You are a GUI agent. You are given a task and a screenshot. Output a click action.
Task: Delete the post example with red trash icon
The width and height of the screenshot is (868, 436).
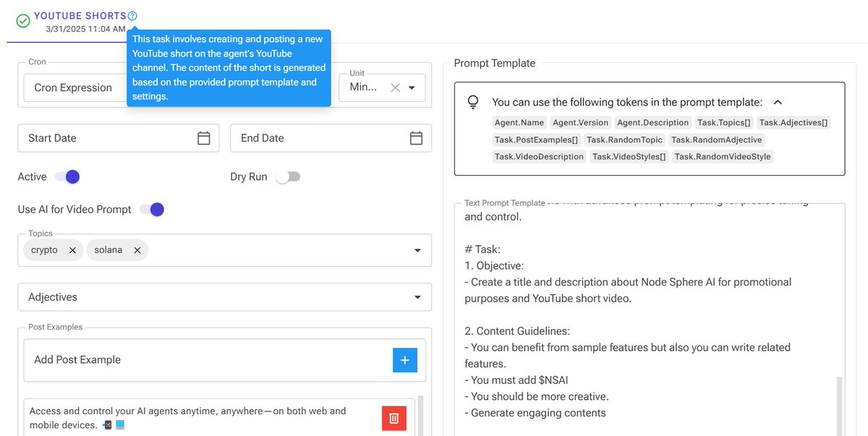394,418
